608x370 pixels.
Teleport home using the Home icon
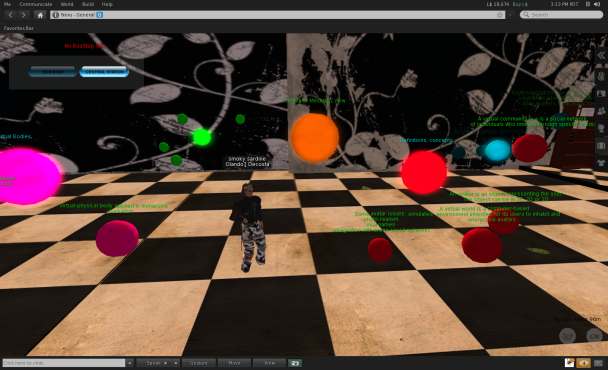point(40,15)
